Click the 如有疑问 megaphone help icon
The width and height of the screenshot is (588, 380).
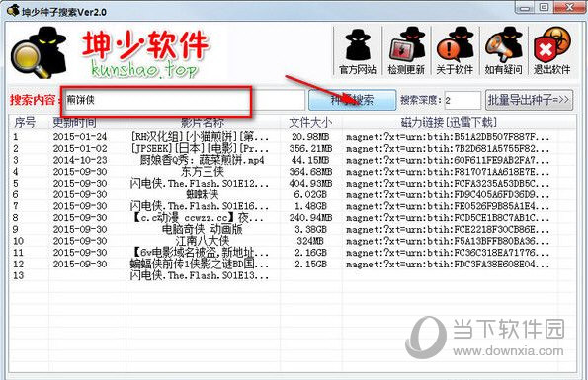tap(504, 50)
